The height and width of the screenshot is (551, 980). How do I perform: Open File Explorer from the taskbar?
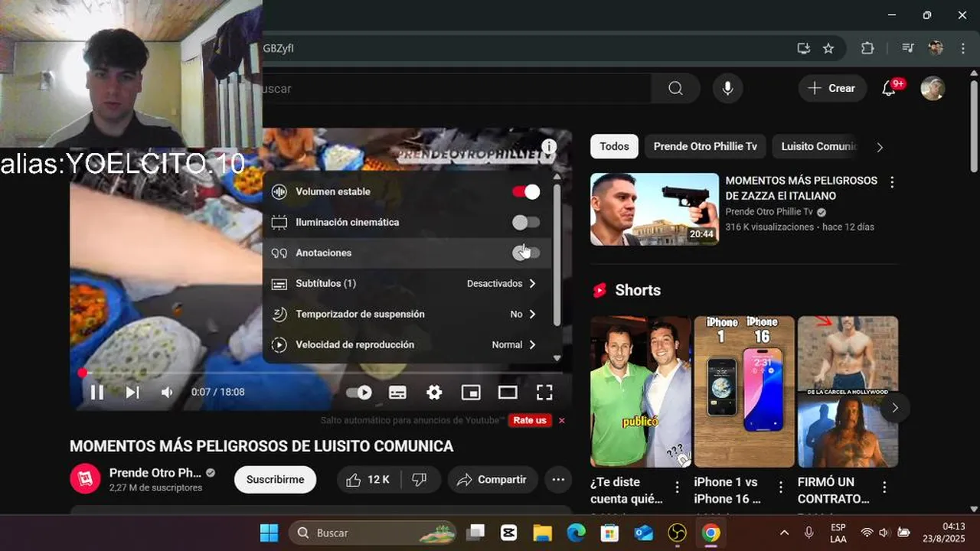click(x=542, y=533)
